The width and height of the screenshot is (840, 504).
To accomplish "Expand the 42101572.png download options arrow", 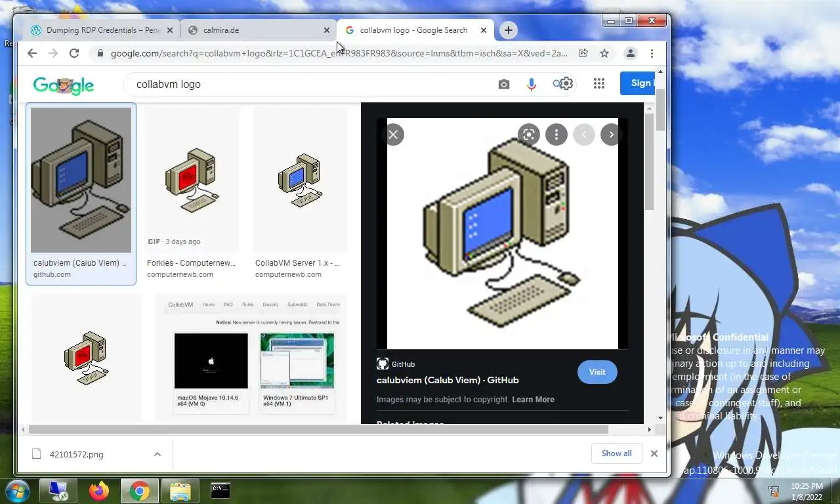I will (x=157, y=454).
